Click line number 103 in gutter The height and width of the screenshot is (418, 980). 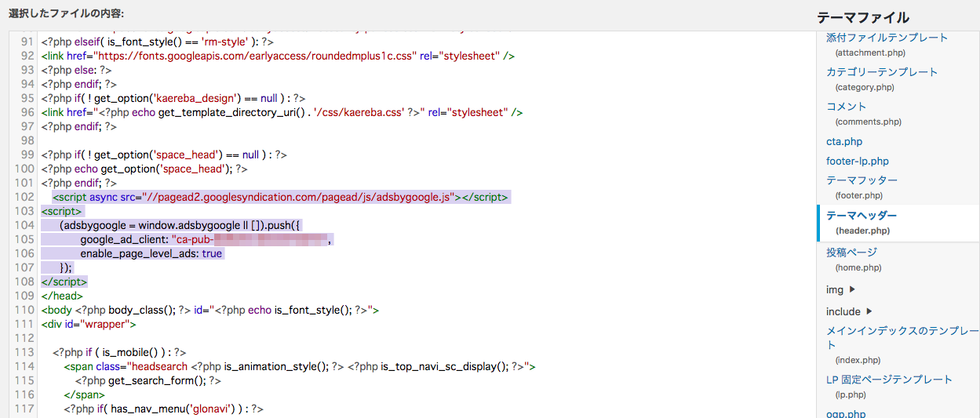tap(24, 211)
